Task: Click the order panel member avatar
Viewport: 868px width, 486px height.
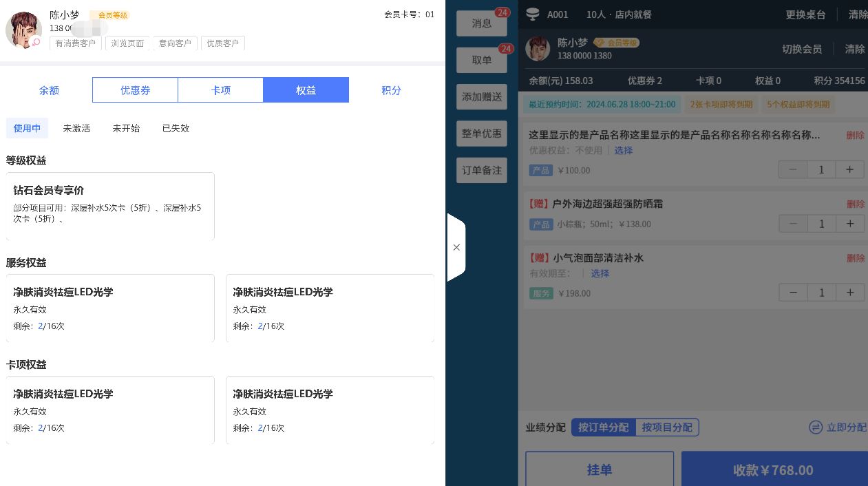Action: (x=538, y=48)
